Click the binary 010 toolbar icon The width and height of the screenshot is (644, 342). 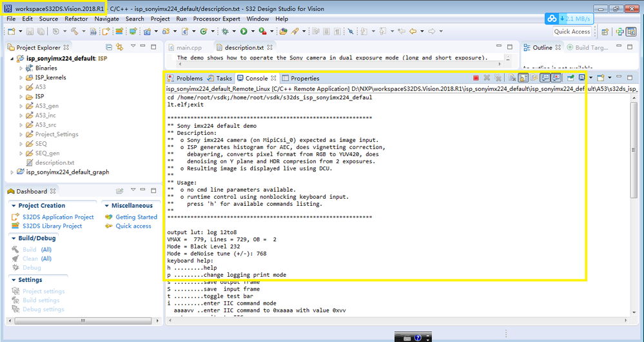pyautogui.click(x=93, y=31)
